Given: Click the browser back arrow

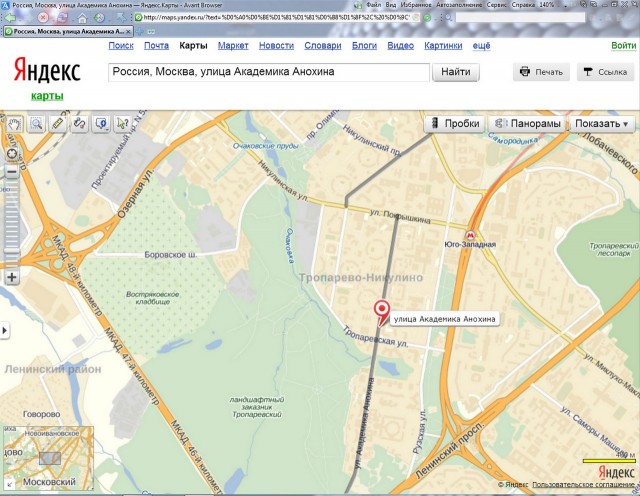Looking at the screenshot, I should tap(10, 18).
